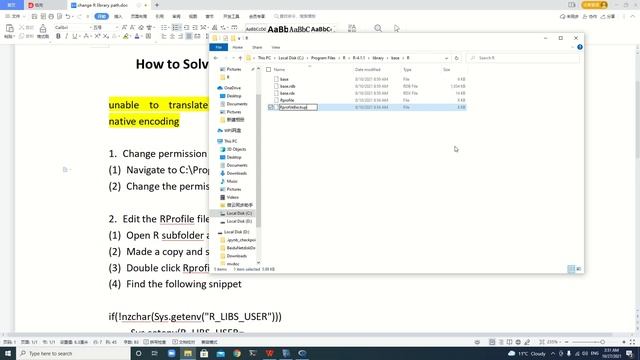Click the taskbar search box
Screen dimensions: 640x360
[x=73, y=353]
